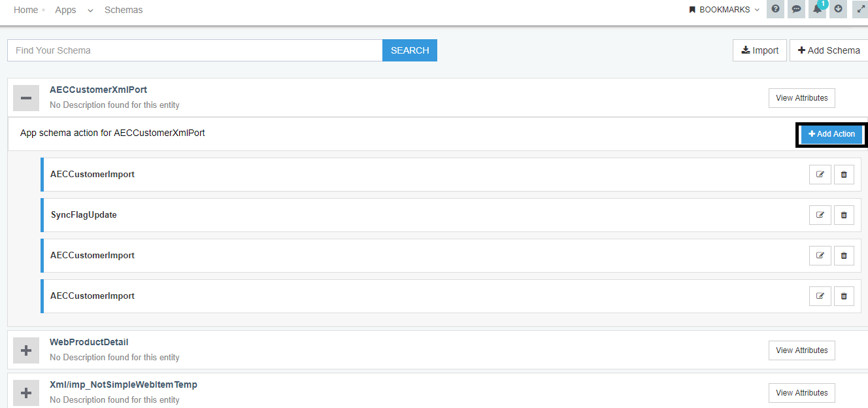
Task: Edit the first AECCustomerImport action
Action: point(820,174)
